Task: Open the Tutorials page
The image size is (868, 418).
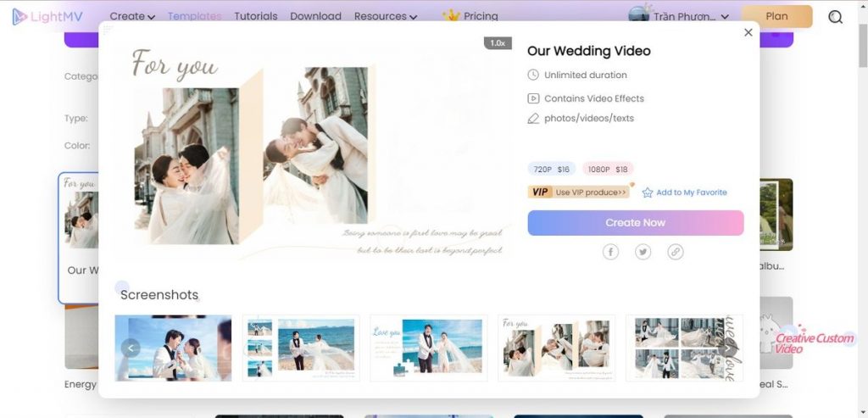Action: click(256, 17)
